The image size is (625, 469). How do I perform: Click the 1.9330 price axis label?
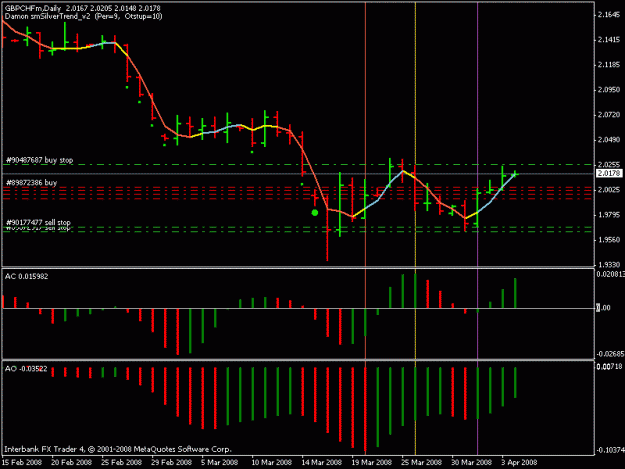click(x=609, y=265)
